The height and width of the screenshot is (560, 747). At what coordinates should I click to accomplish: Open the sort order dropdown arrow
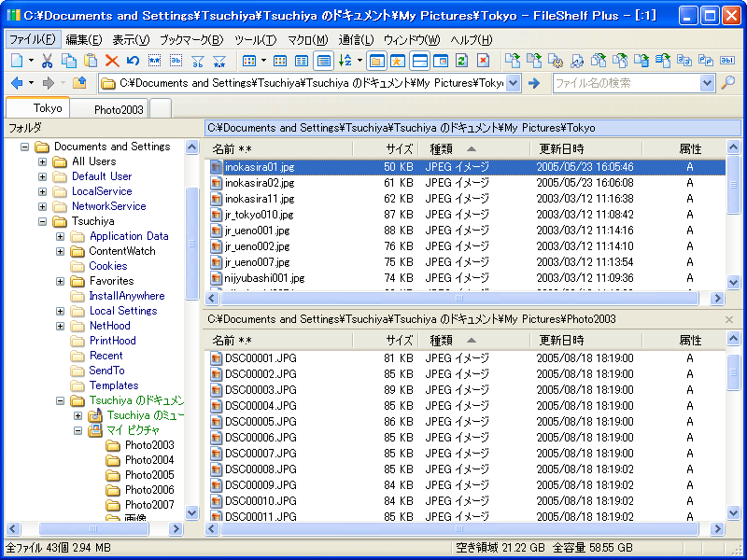(x=359, y=61)
